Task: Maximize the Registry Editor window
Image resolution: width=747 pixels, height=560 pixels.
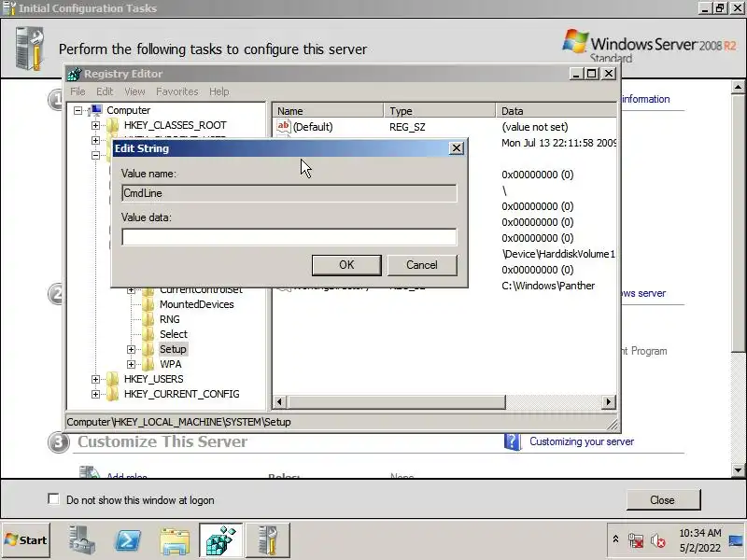Action: [592, 74]
